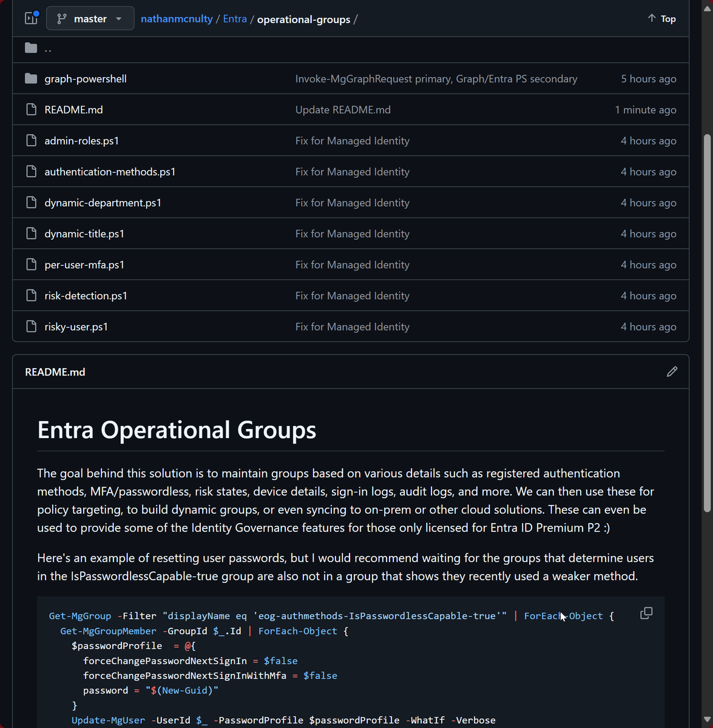Click 'Get-MgGroupMember' in code block
The width and height of the screenshot is (713, 728).
109,631
